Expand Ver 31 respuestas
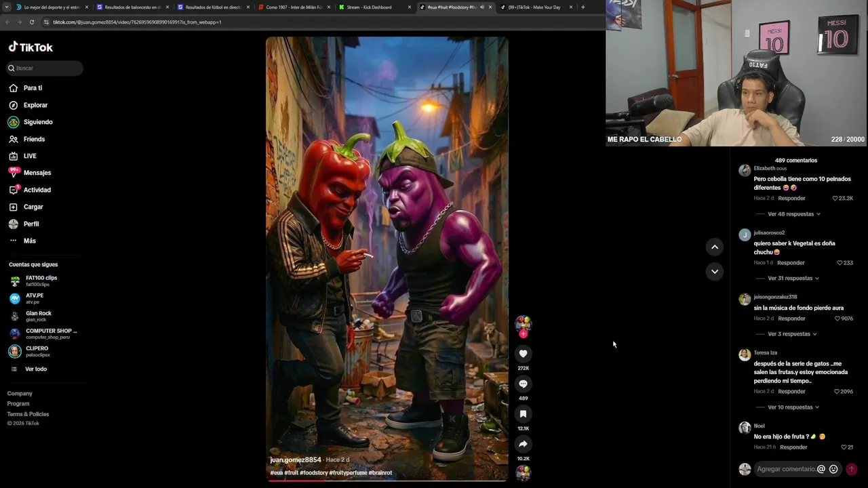The height and width of the screenshot is (488, 868). [793, 278]
